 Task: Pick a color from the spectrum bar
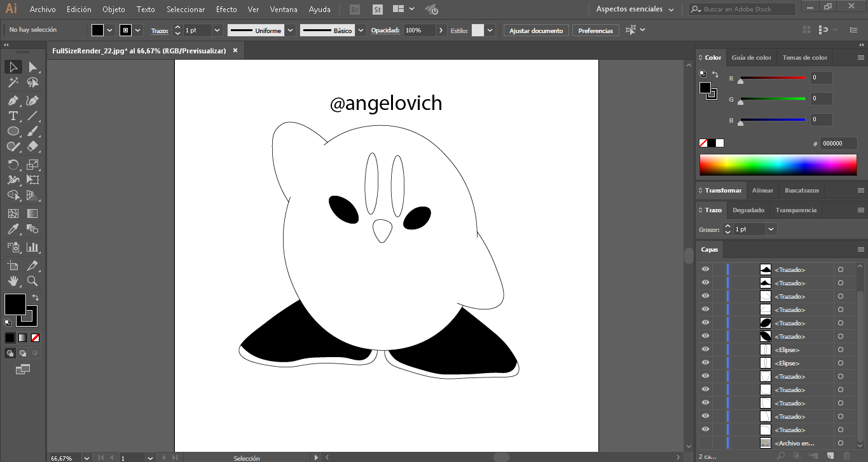tap(778, 165)
